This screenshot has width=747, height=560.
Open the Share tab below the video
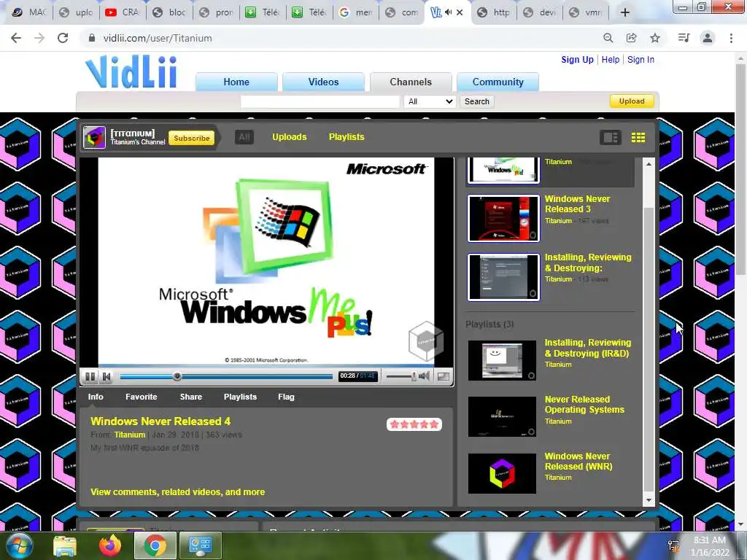(x=191, y=397)
